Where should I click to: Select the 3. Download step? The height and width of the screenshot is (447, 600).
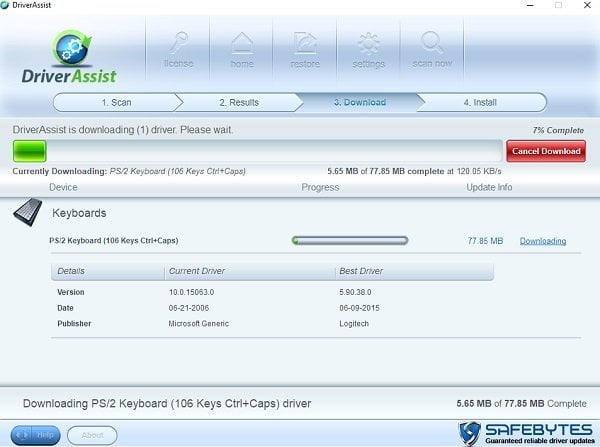point(360,103)
